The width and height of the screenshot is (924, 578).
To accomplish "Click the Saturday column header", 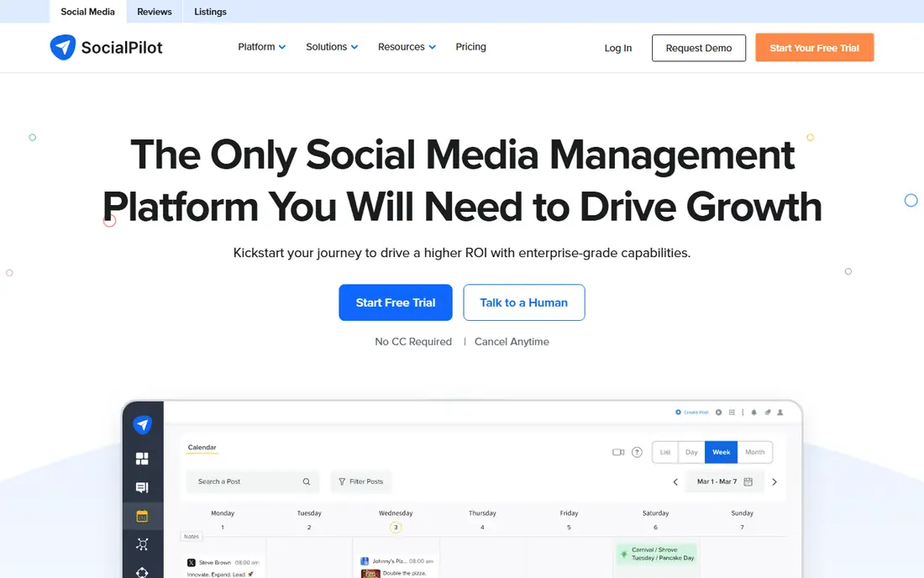I will [655, 513].
